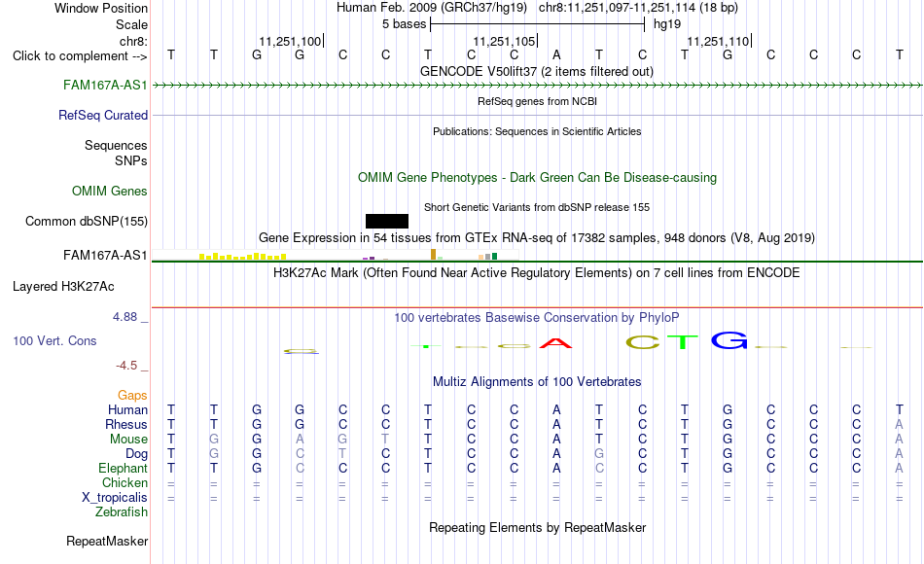Click the red A conservation logo letter
Image resolution: width=924 pixels, height=564 pixels.
click(555, 342)
